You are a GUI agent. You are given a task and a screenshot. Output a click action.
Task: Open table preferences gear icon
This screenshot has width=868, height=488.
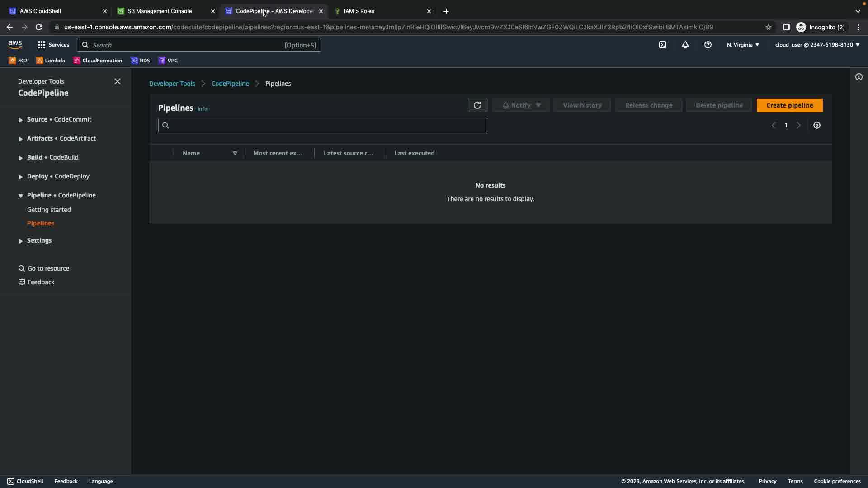[x=816, y=126]
